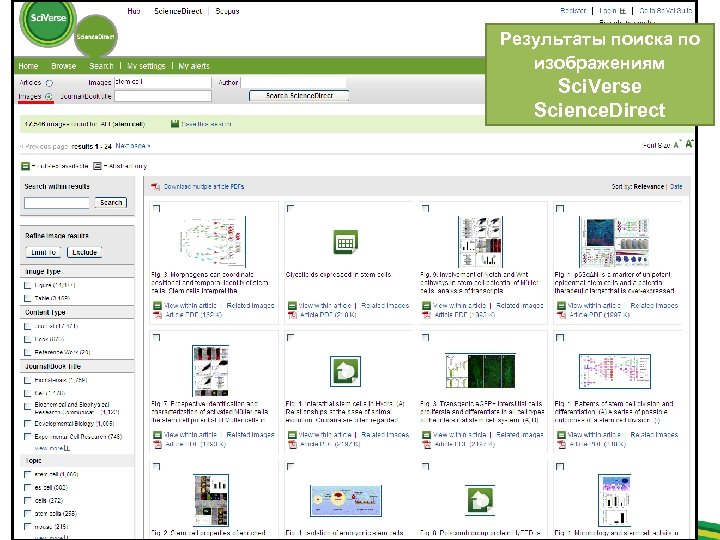The image size is (720, 540).
Task: Check the Experimental Cell Research filter
Action: 27,436
